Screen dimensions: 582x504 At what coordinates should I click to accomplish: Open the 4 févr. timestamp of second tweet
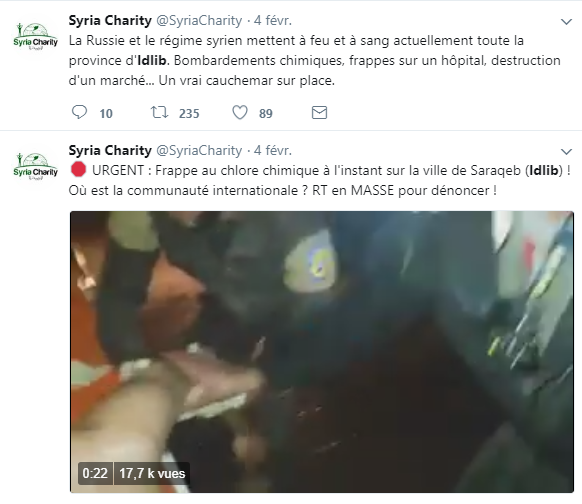(x=273, y=150)
